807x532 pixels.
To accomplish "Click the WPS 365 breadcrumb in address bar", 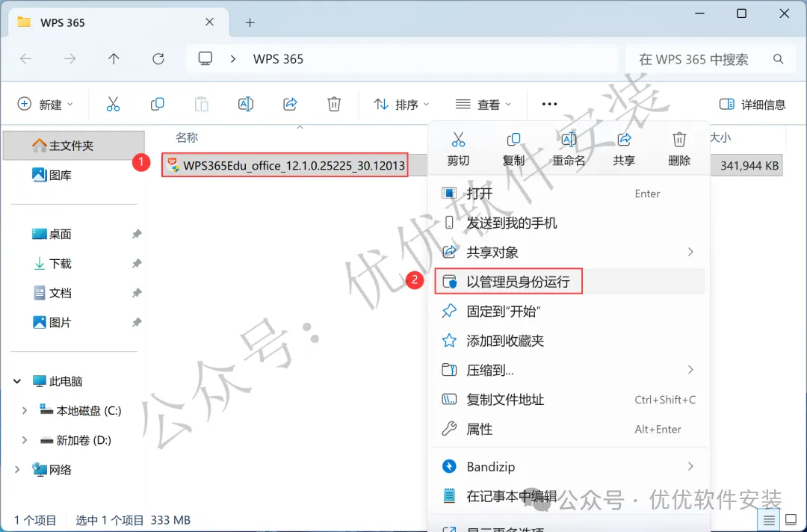I will (x=278, y=59).
